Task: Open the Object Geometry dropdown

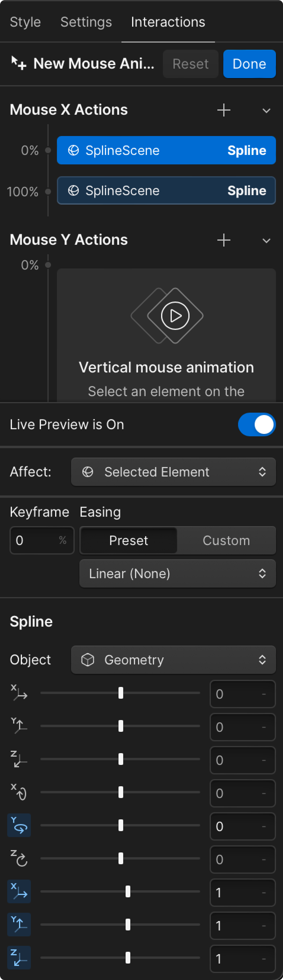Action: (x=173, y=660)
